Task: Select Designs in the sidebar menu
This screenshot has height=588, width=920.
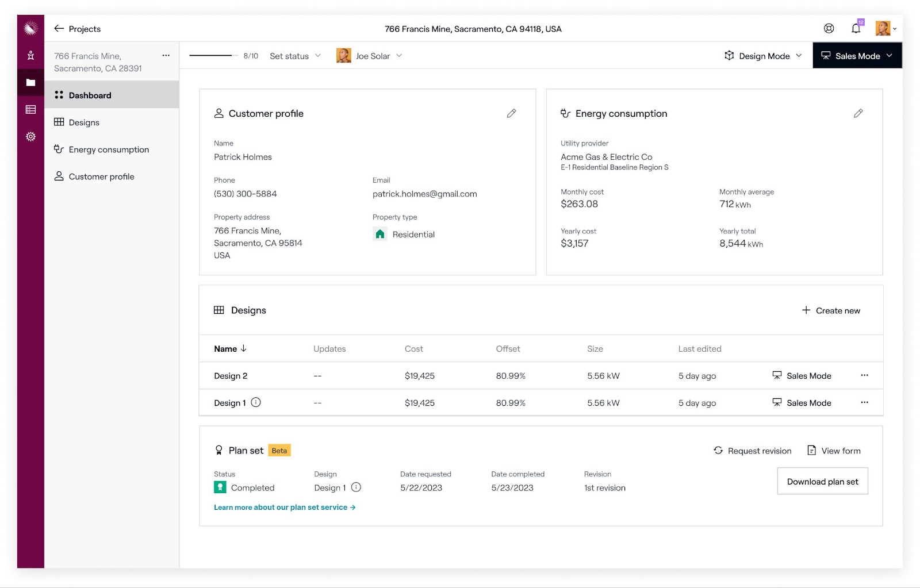Action: pos(84,122)
